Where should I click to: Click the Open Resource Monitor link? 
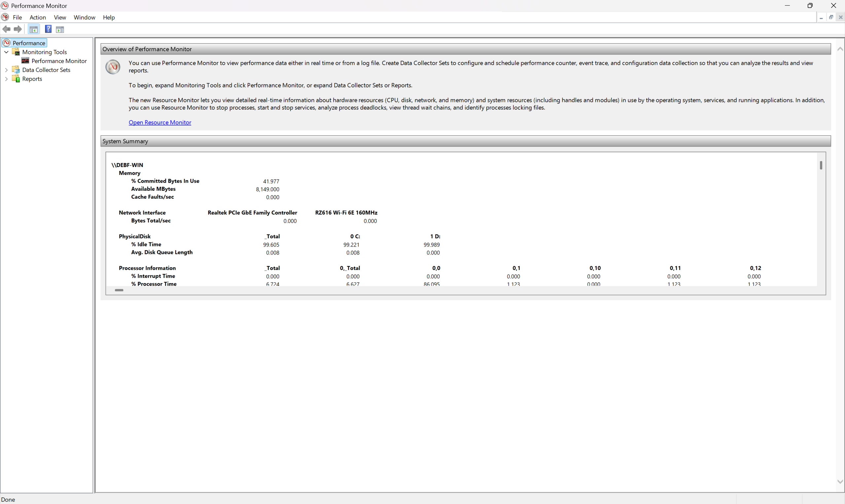click(160, 122)
